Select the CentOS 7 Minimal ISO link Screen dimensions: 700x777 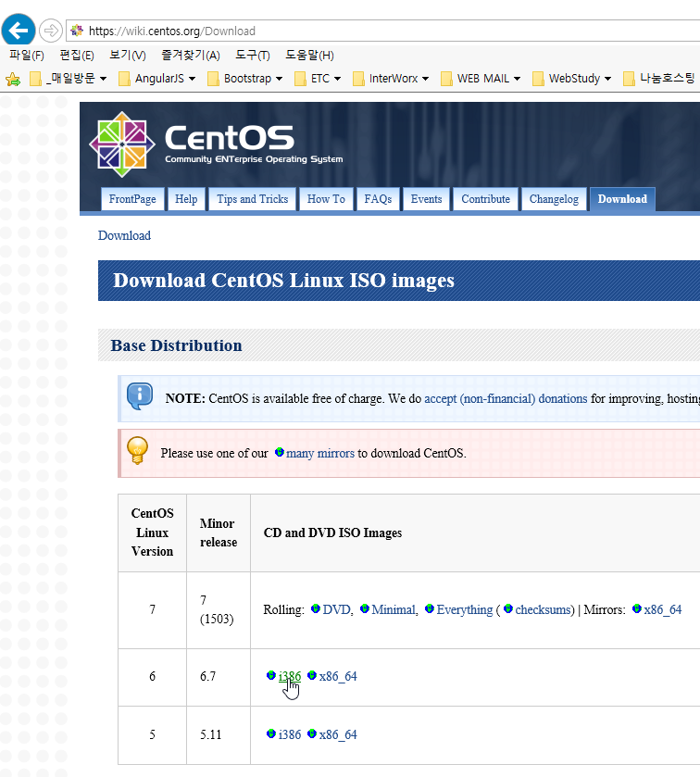coord(393,609)
